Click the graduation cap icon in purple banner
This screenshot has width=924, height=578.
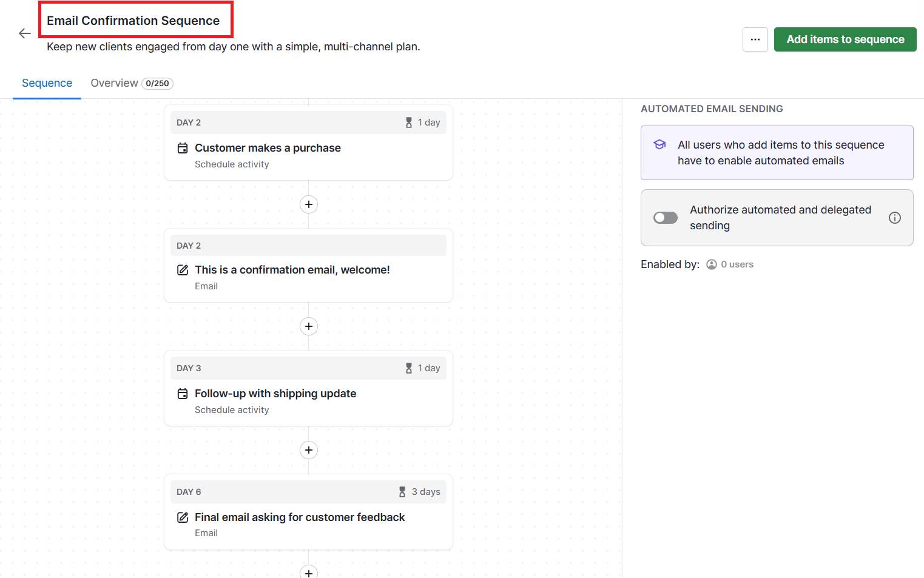pyautogui.click(x=659, y=144)
